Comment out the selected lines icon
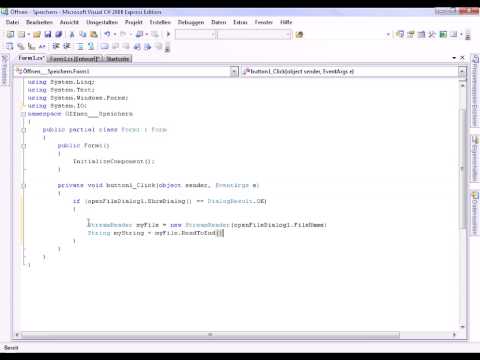The width and height of the screenshot is (480, 360). (80, 46)
